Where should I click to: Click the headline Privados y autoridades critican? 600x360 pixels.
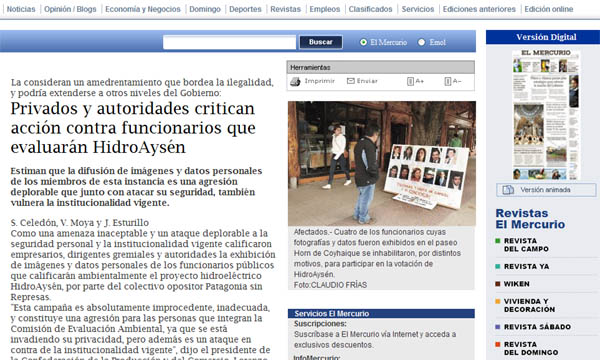pyautogui.click(x=133, y=128)
